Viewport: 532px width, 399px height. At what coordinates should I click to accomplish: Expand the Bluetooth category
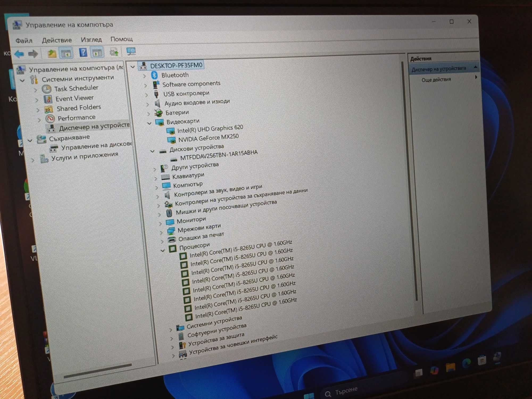pyautogui.click(x=144, y=76)
